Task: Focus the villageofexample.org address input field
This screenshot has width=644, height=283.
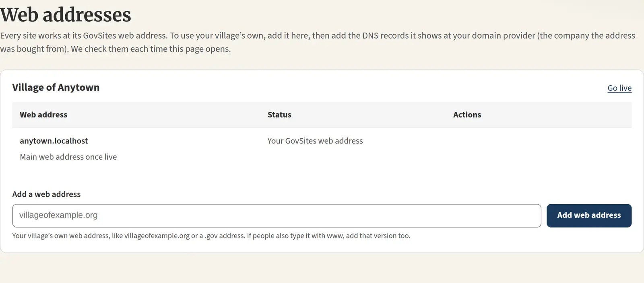Action: 277,215
